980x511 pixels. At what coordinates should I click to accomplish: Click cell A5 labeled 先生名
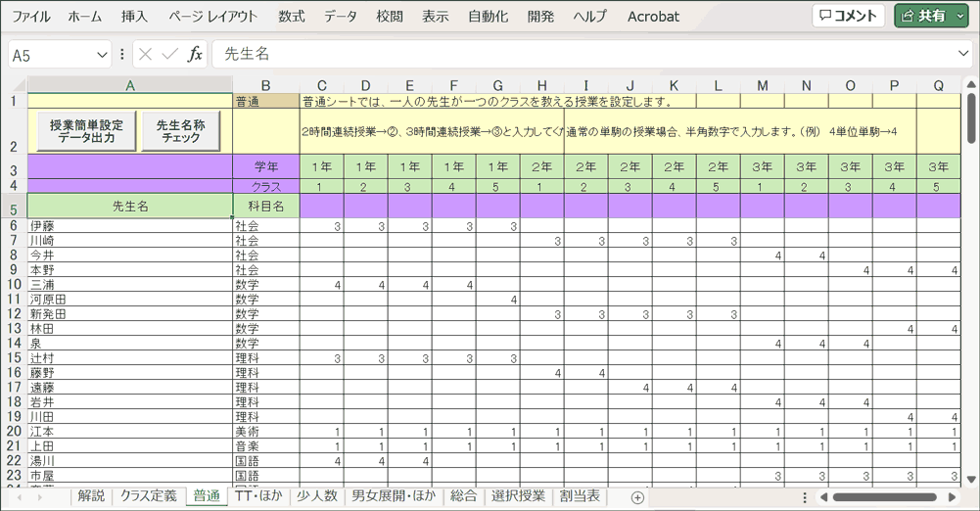tap(130, 207)
